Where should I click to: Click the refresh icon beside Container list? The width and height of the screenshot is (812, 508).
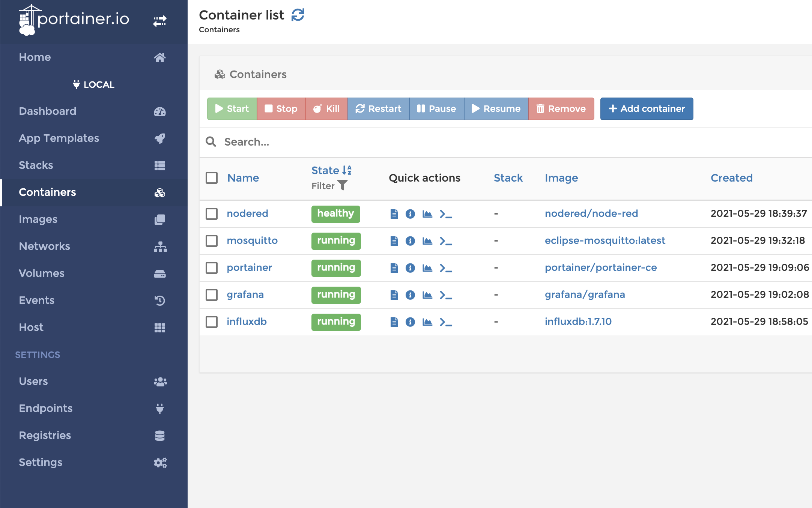[x=298, y=15]
